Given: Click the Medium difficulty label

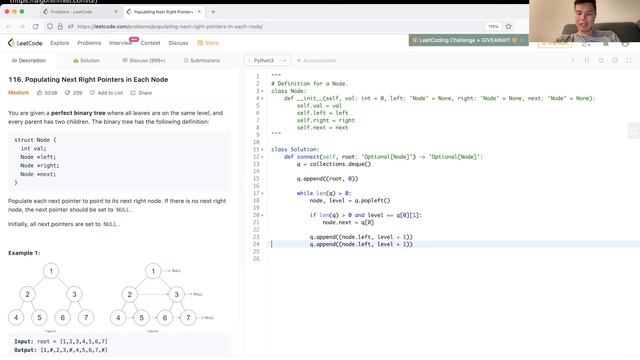Looking at the screenshot, I should [18, 93].
